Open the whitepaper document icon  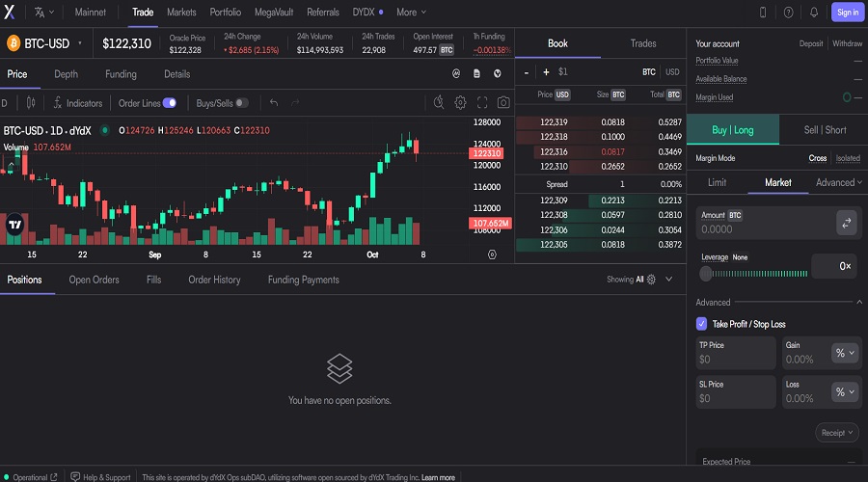(x=476, y=73)
